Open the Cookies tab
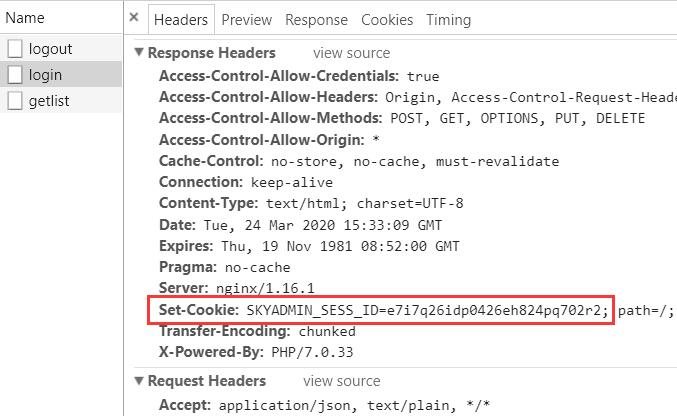 pos(387,19)
